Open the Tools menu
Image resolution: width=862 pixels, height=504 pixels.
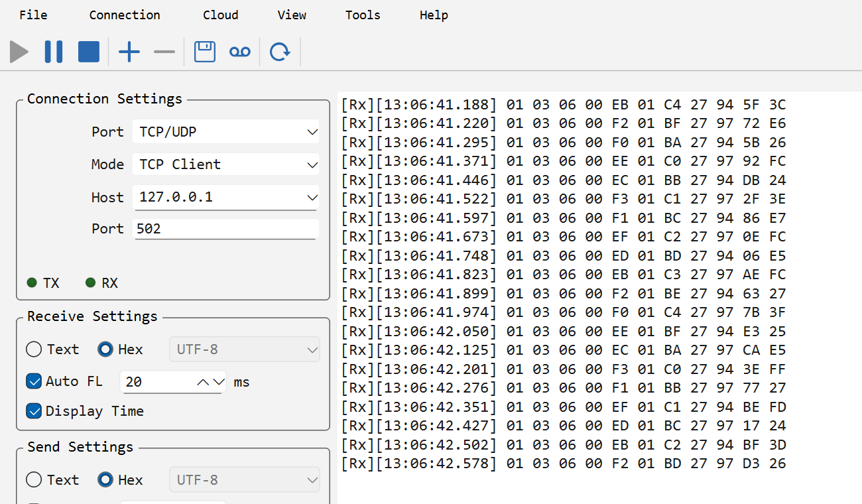point(363,15)
